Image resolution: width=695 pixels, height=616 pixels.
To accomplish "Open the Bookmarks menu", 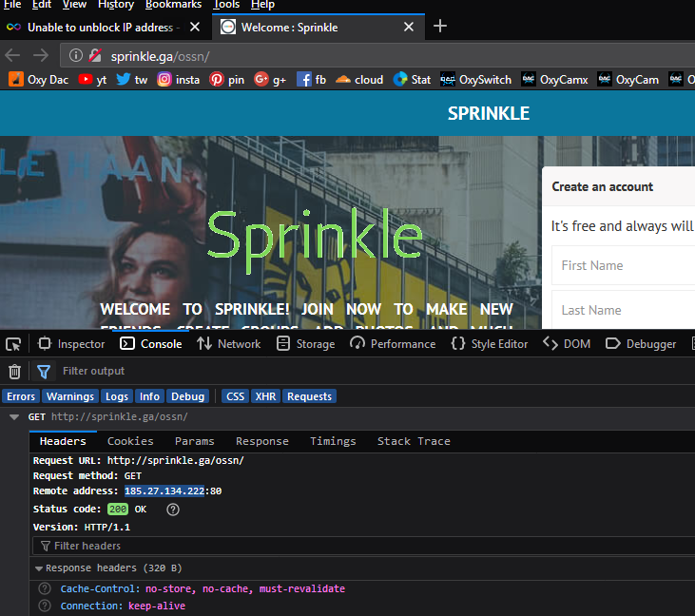I will 173,5.
